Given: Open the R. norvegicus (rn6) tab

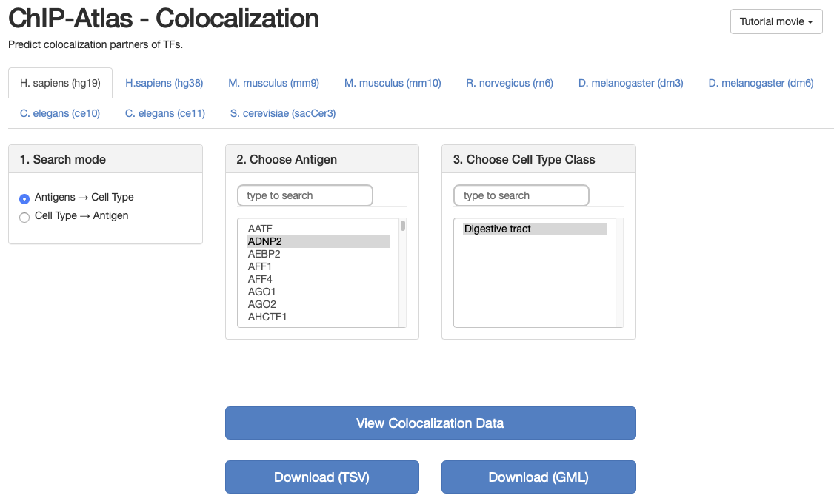Looking at the screenshot, I should [510, 83].
